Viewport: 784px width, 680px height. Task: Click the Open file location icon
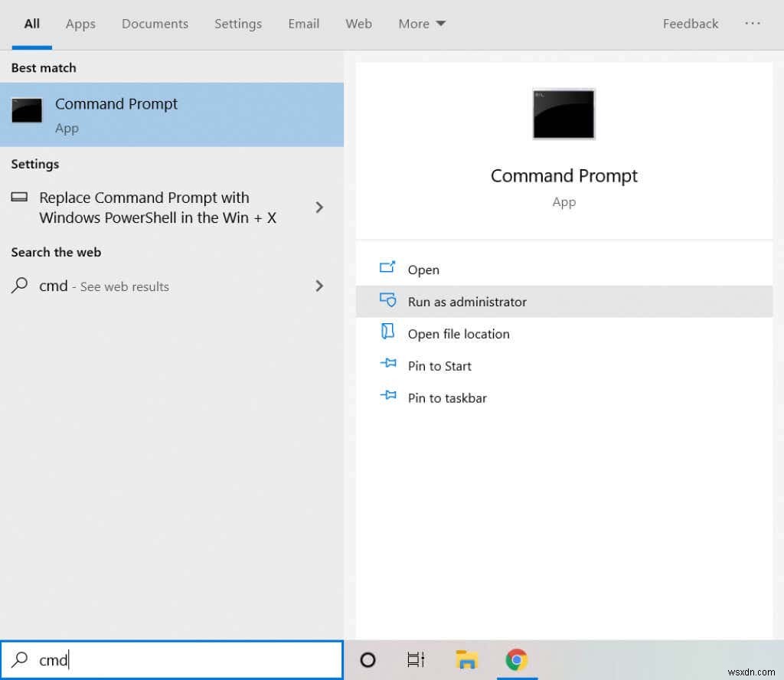[388, 333]
